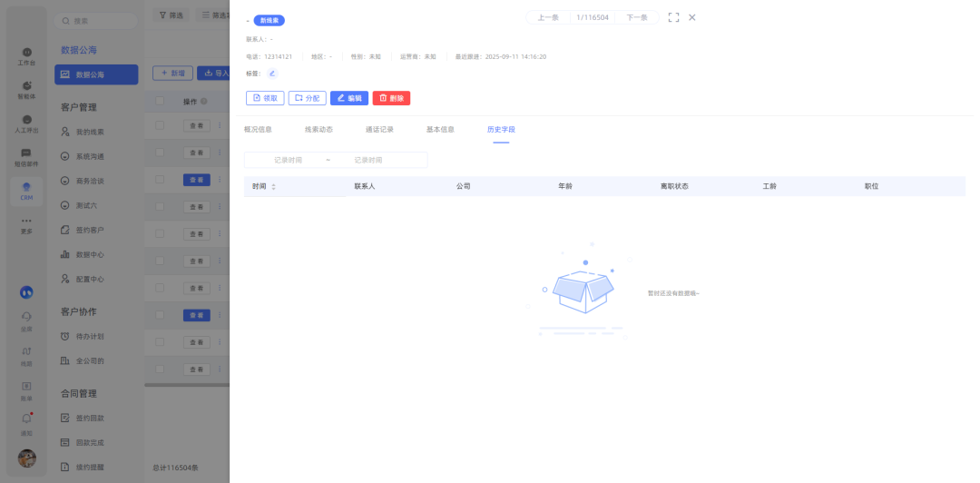Tick the checkbox of the first table row
This screenshot has height=483, width=980.
(x=160, y=125)
